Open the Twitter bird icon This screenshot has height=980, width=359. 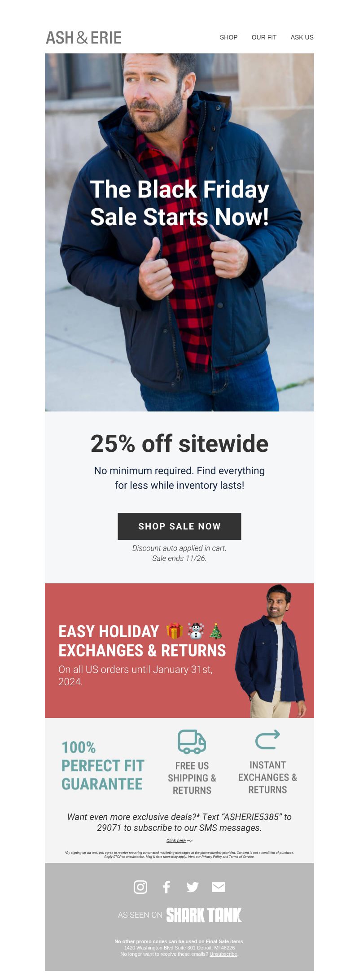click(193, 887)
